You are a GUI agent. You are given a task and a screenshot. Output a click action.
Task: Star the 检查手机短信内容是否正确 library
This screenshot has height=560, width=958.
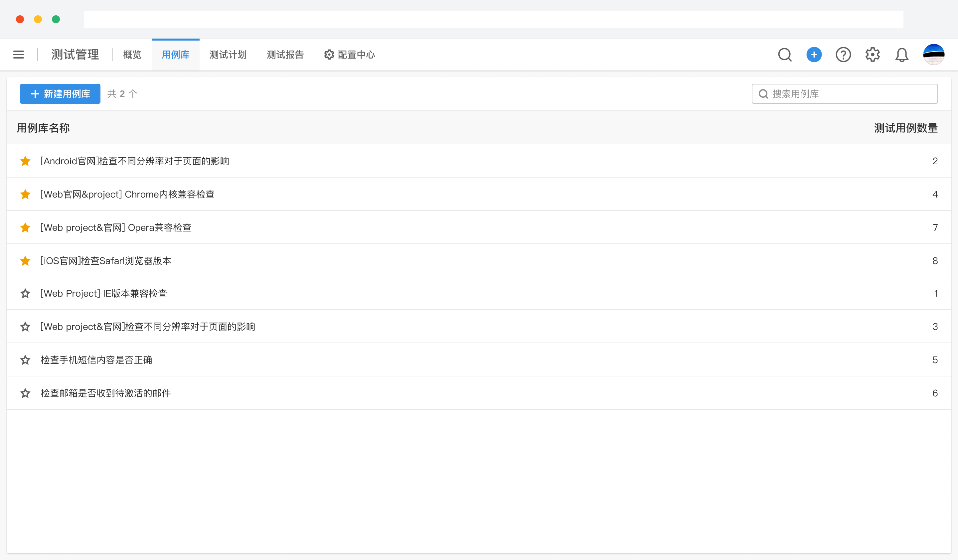[26, 360]
